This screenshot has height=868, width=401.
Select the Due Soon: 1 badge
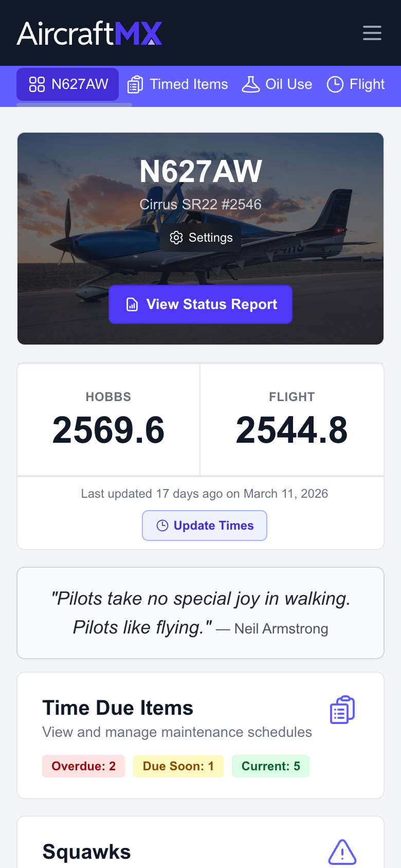point(178,766)
